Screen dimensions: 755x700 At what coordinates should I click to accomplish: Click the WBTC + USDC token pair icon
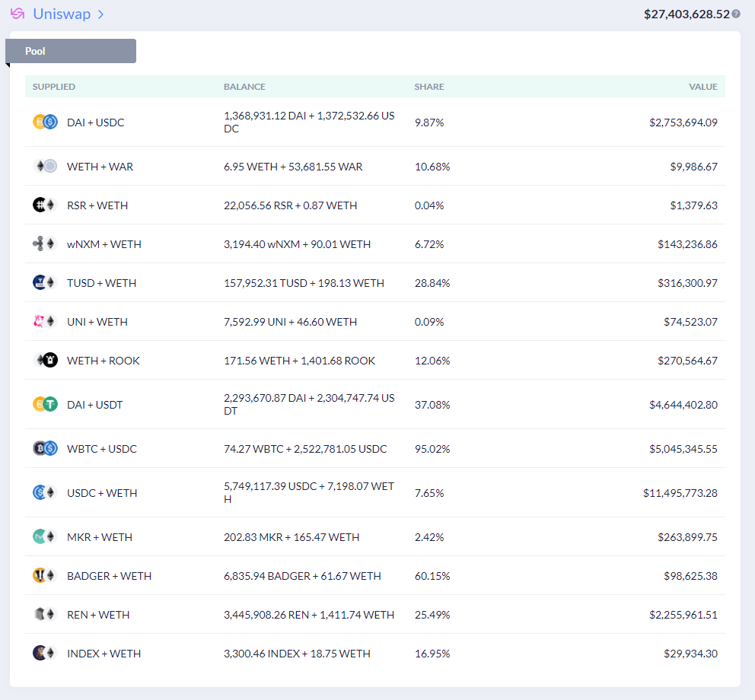(x=45, y=449)
